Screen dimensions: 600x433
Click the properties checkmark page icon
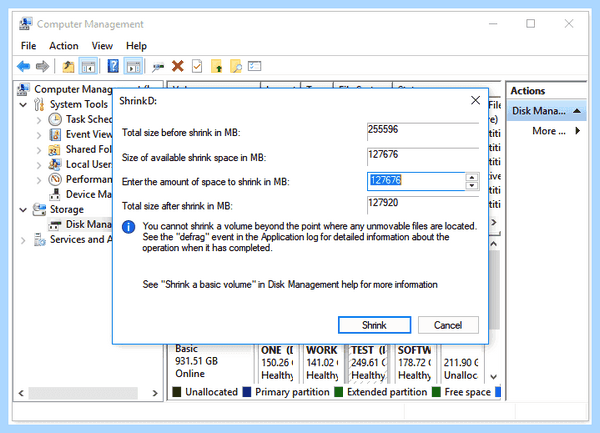pos(197,67)
